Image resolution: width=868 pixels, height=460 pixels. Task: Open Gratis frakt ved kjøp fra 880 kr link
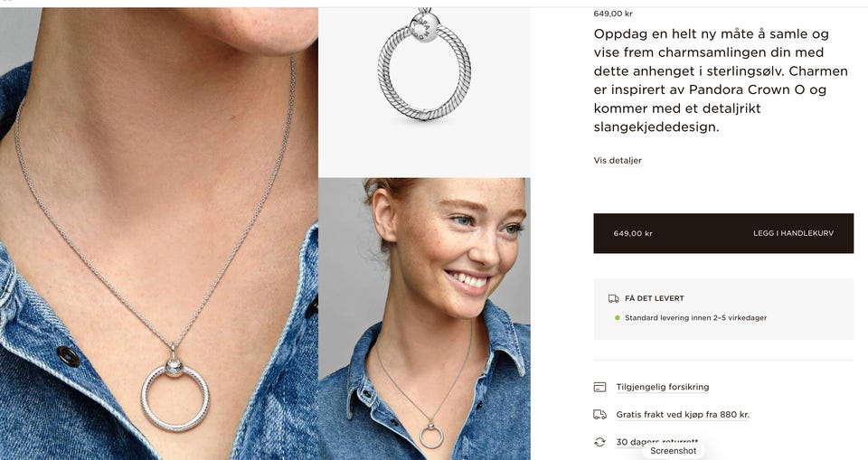(x=683, y=414)
